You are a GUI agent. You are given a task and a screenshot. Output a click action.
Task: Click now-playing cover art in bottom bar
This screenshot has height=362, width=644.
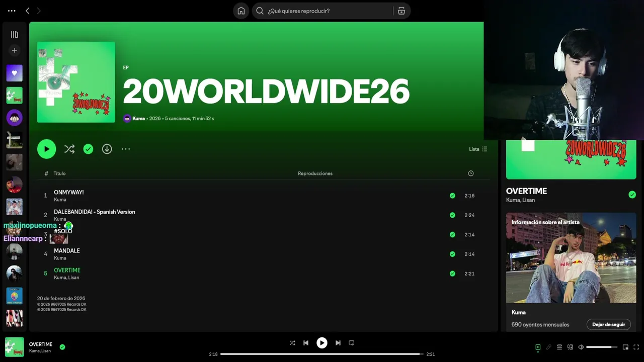click(x=15, y=347)
